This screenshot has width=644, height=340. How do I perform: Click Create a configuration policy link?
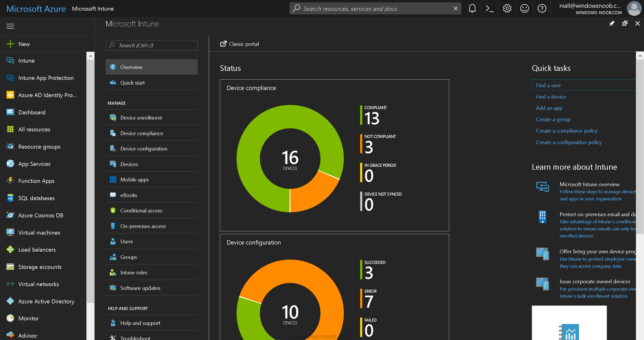569,142
